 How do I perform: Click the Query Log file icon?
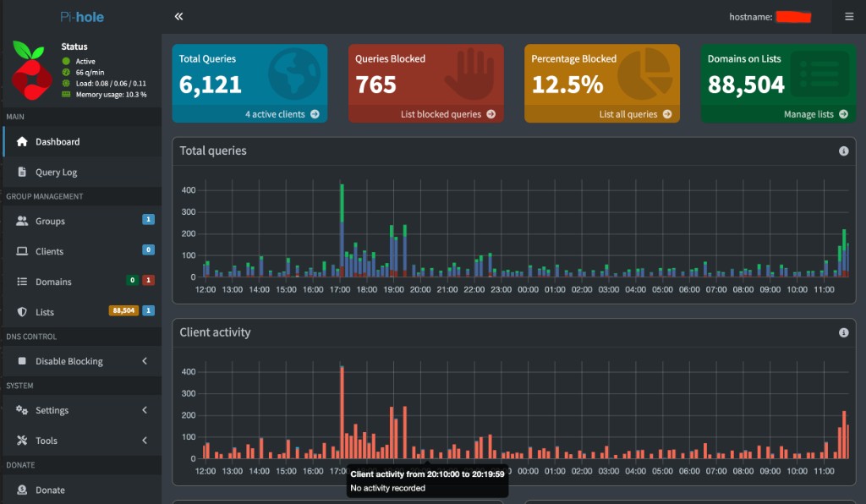pyautogui.click(x=22, y=172)
